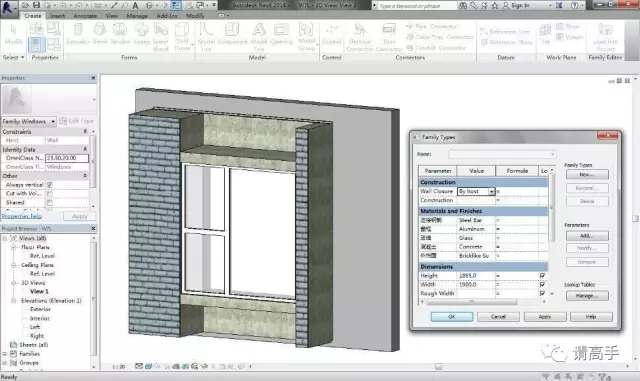Select the Component tool
The image size is (640, 381).
[232, 34]
